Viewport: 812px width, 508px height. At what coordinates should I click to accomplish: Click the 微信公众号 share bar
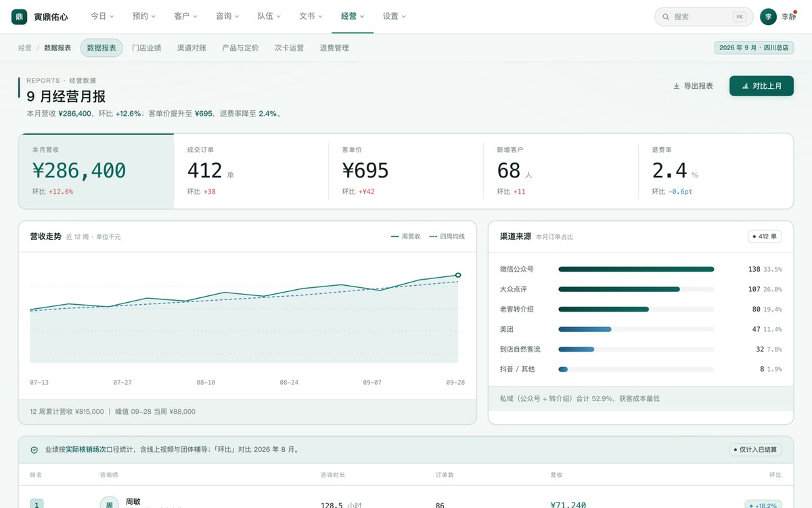click(x=636, y=269)
